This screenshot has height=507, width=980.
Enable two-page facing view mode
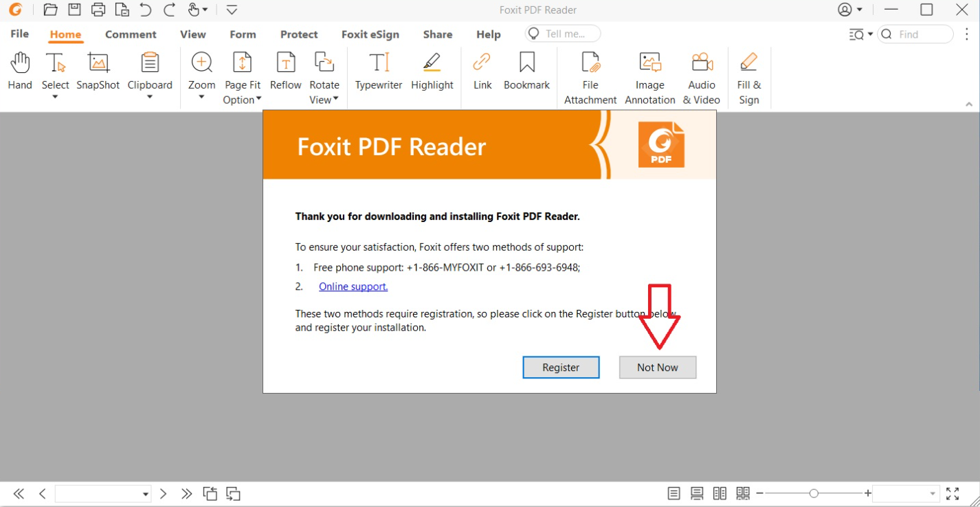tap(720, 493)
